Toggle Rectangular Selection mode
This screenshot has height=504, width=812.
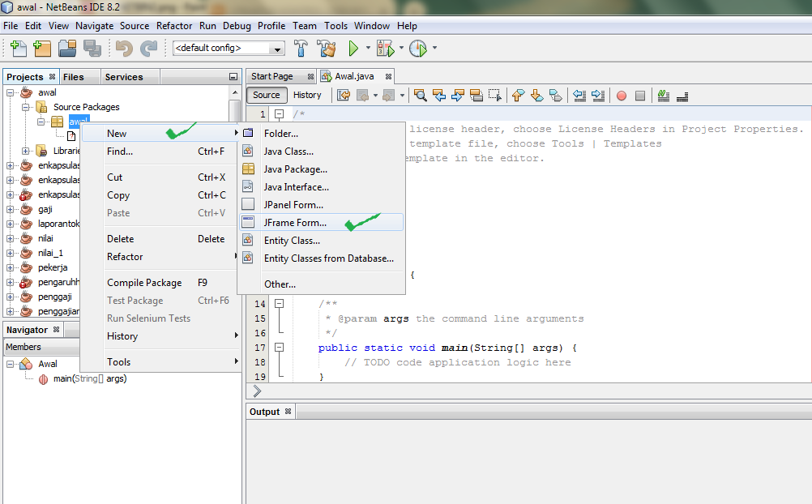click(x=494, y=95)
